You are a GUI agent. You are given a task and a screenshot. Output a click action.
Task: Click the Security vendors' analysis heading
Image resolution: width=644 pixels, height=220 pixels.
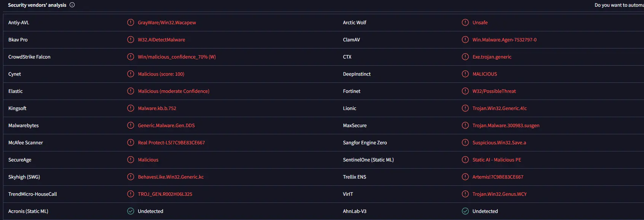37,5
